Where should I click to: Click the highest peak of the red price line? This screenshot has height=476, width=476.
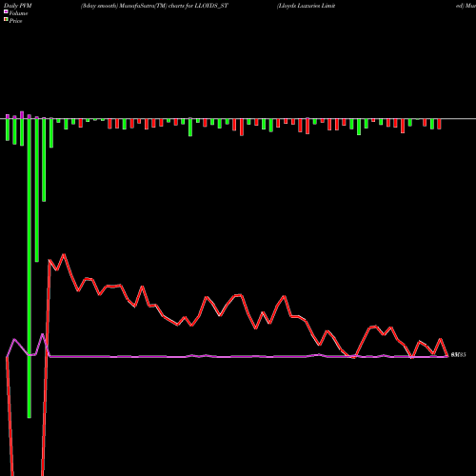(64, 254)
